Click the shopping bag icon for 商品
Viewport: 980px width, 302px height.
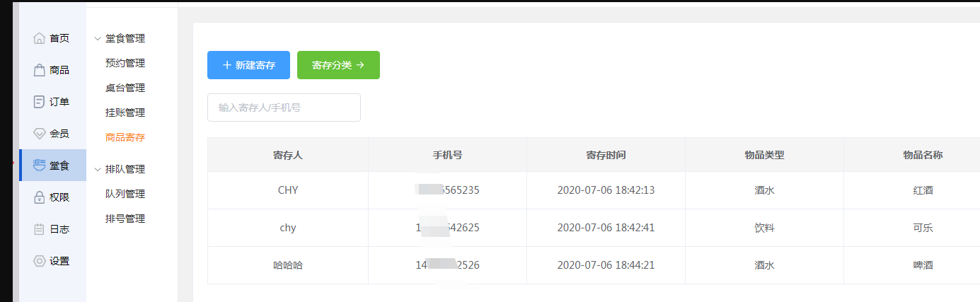click(40, 70)
